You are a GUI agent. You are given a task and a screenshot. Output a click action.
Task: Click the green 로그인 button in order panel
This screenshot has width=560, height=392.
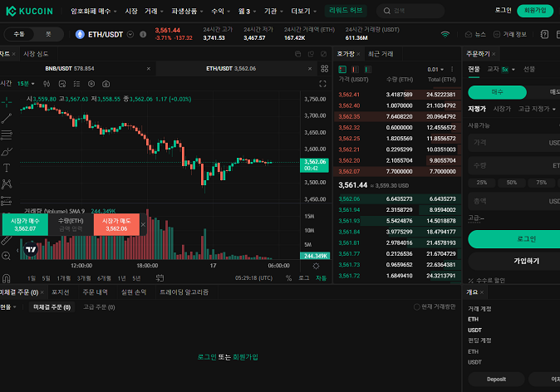514,239
